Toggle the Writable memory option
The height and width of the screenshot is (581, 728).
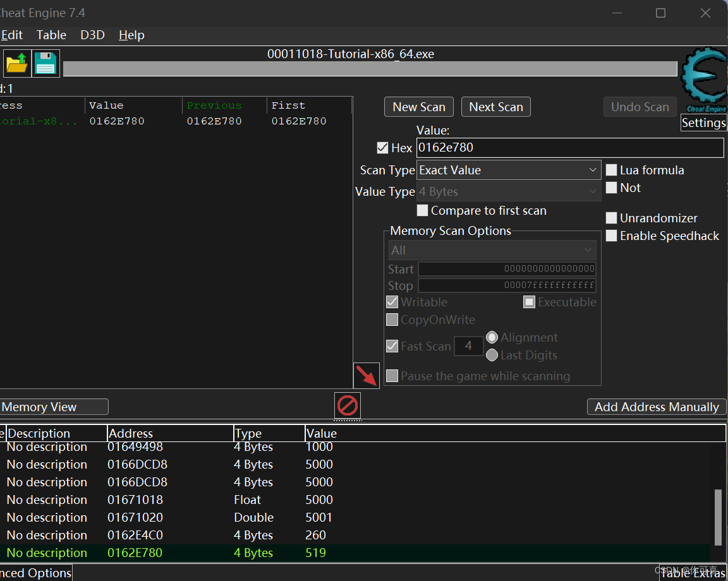tap(392, 302)
